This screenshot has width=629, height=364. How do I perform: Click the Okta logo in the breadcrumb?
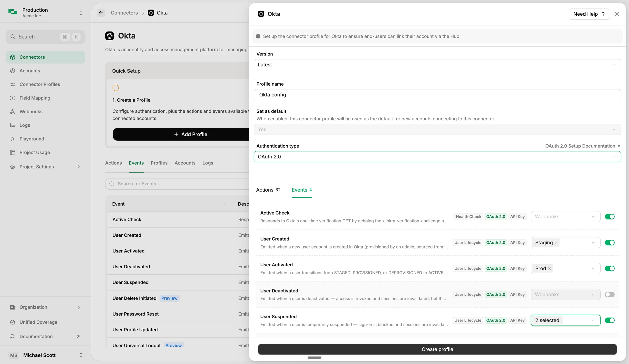pos(151,13)
